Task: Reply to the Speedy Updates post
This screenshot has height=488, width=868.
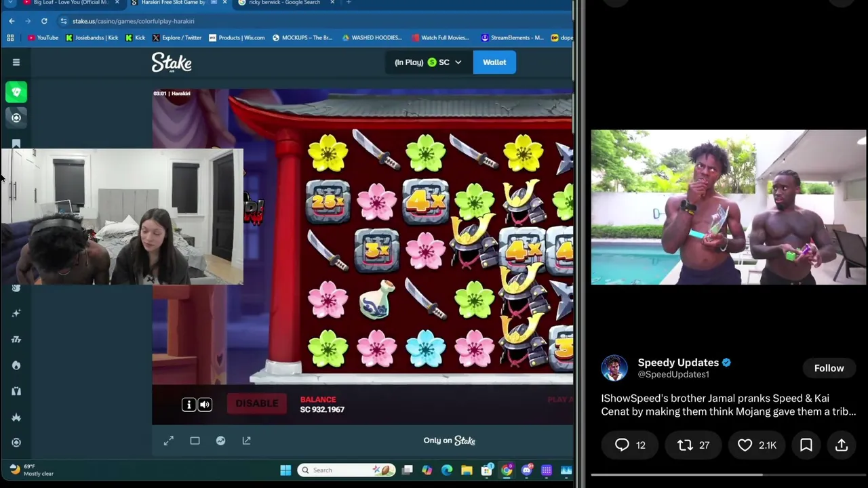Action: point(630,445)
